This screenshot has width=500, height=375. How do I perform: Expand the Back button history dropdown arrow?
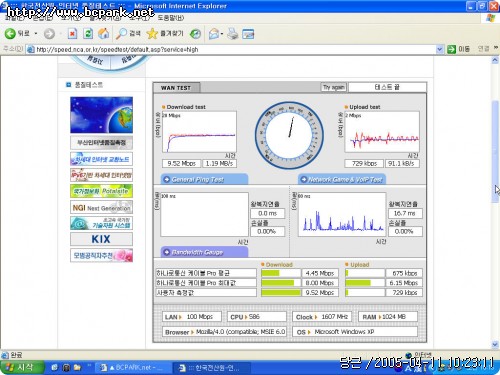pos(36,34)
